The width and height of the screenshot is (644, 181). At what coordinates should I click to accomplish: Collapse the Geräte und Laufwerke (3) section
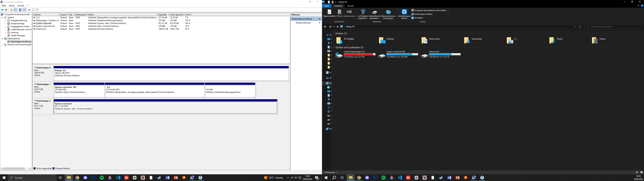click(x=334, y=47)
